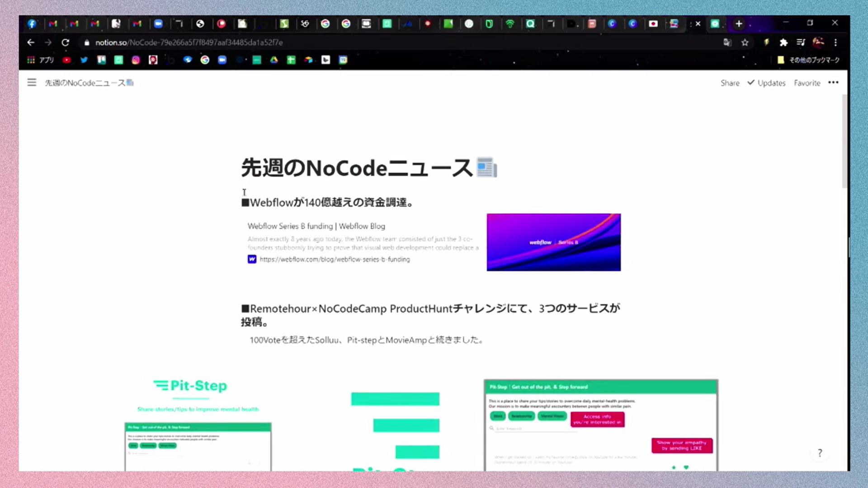Click the page vertical scrollbar
Screen dimensions: 868x488
click(x=844, y=141)
